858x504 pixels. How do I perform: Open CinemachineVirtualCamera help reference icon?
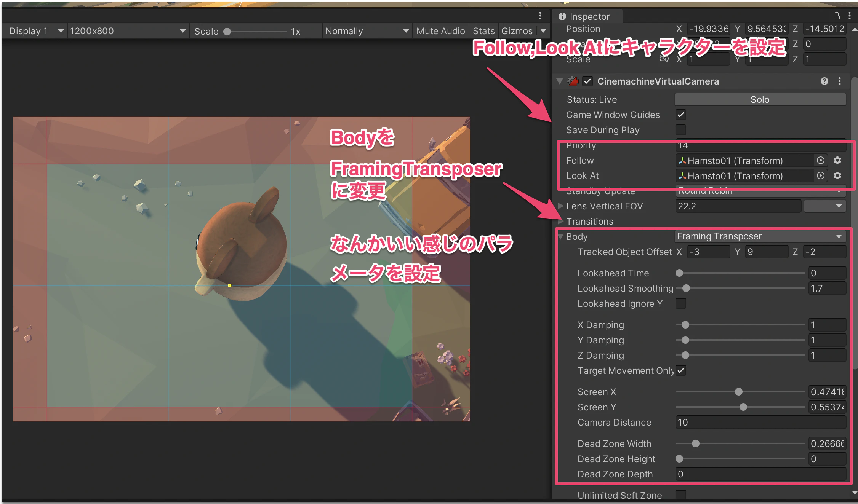[824, 81]
